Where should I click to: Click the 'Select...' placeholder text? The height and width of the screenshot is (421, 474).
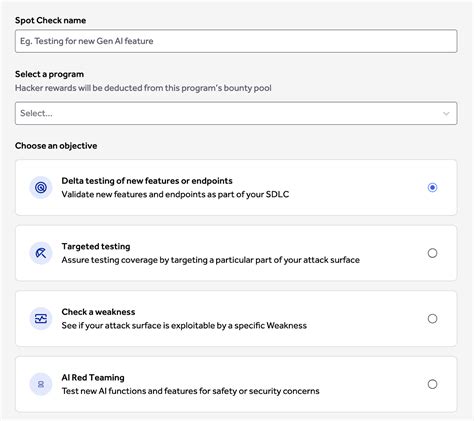coord(36,113)
